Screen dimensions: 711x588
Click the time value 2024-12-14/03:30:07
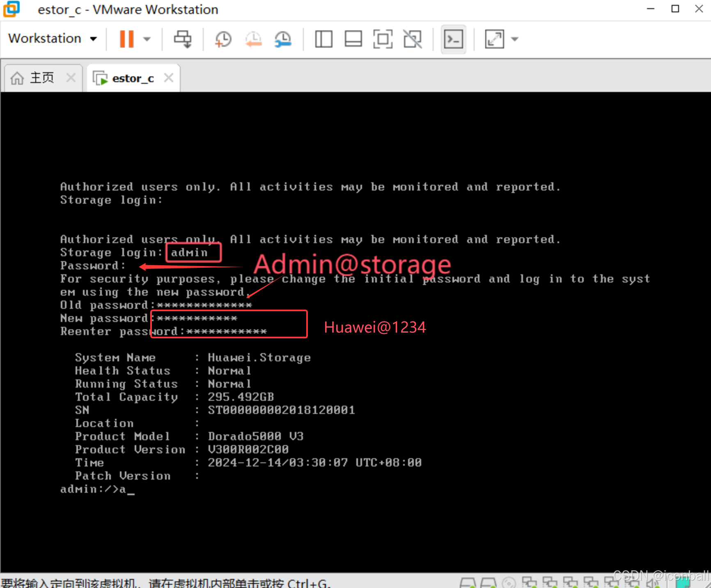[278, 462]
